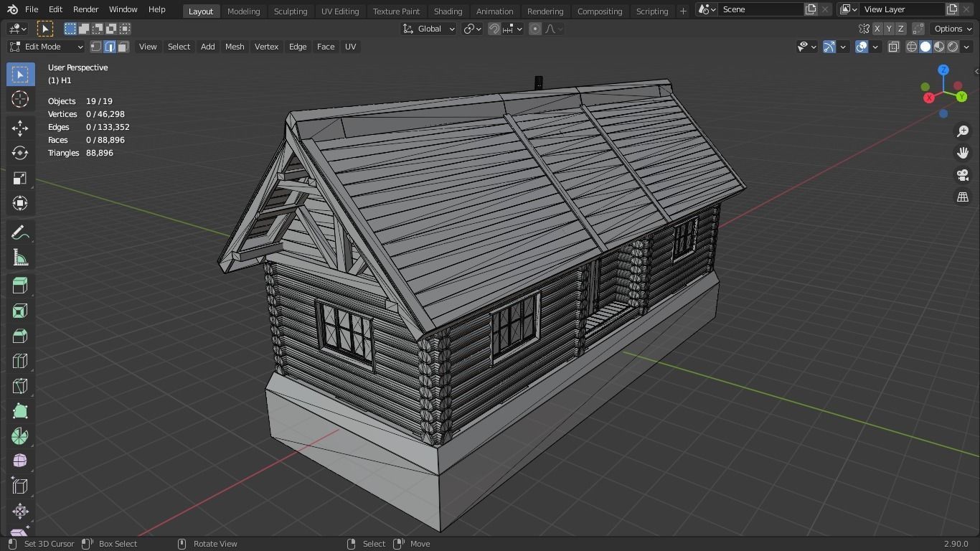Switch to rendered shading

pos(953,47)
